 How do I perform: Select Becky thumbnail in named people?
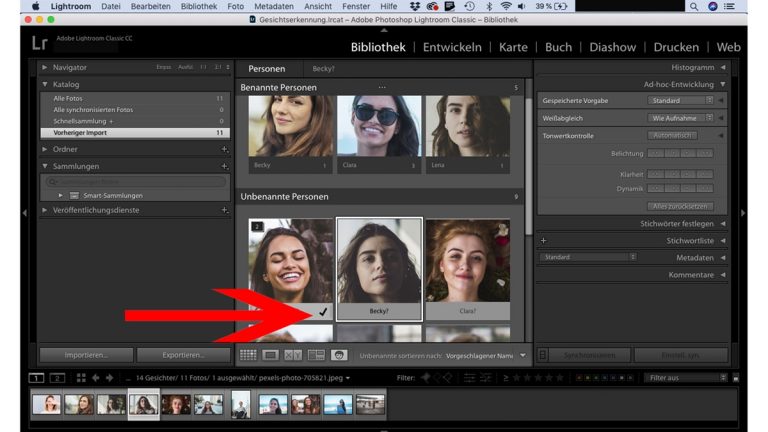coord(290,127)
